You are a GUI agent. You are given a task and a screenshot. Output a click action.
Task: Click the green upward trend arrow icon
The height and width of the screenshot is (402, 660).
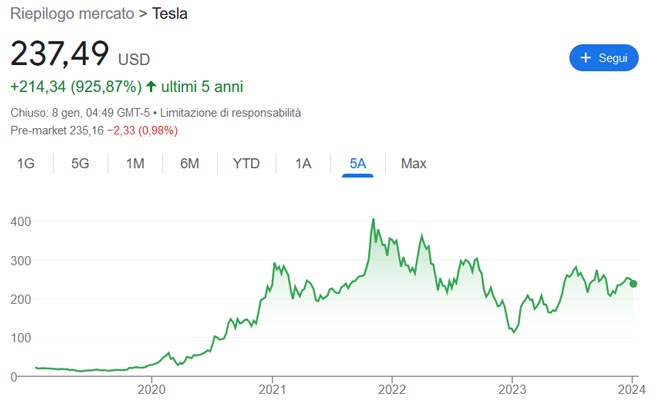[x=151, y=86]
